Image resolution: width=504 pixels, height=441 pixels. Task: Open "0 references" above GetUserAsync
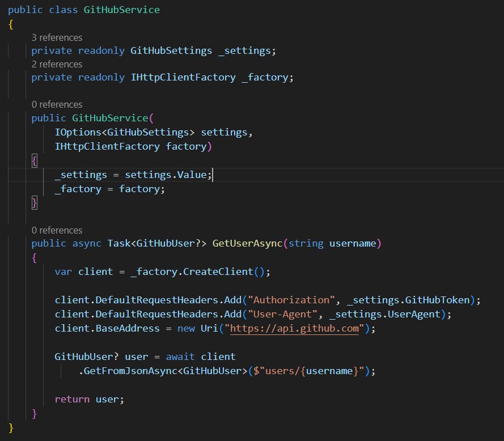click(56, 230)
